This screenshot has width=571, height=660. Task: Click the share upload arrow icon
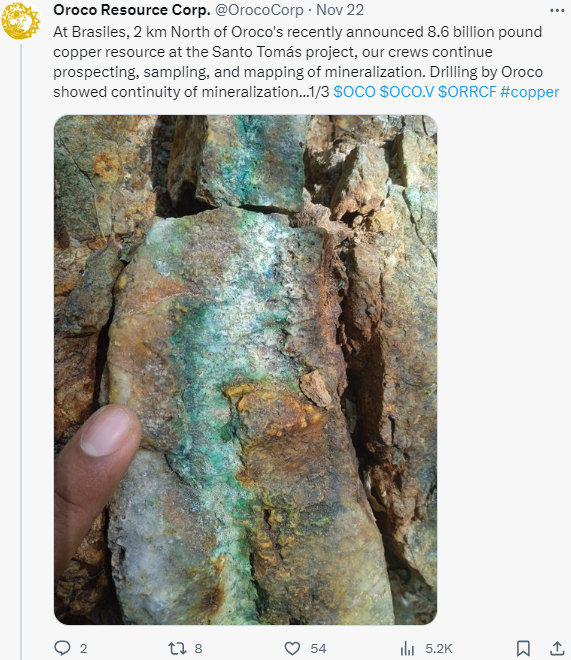coord(557,648)
